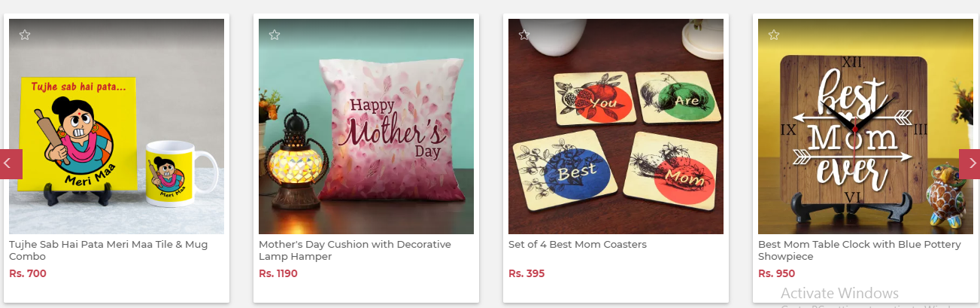Toggle wishlist star on Best Mom Coasters

[x=524, y=35]
